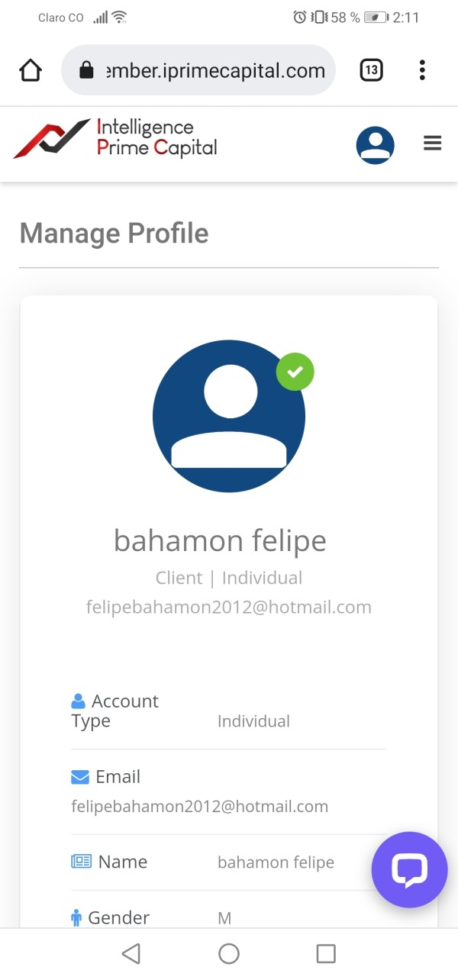Expand the hamburger navigation menu
458x980 pixels.
coord(433,143)
